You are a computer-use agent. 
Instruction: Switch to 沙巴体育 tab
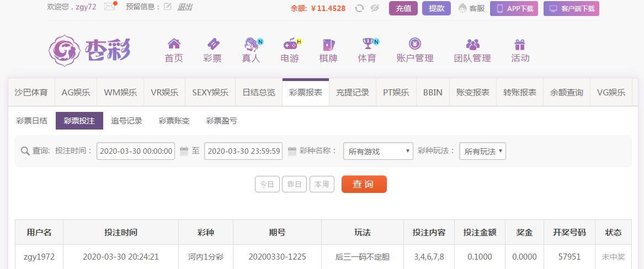pos(31,92)
